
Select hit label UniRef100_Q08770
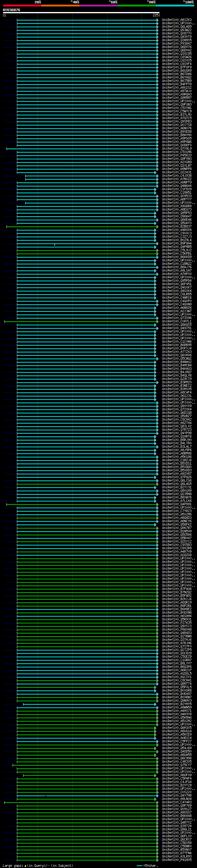tap(177, 33)
